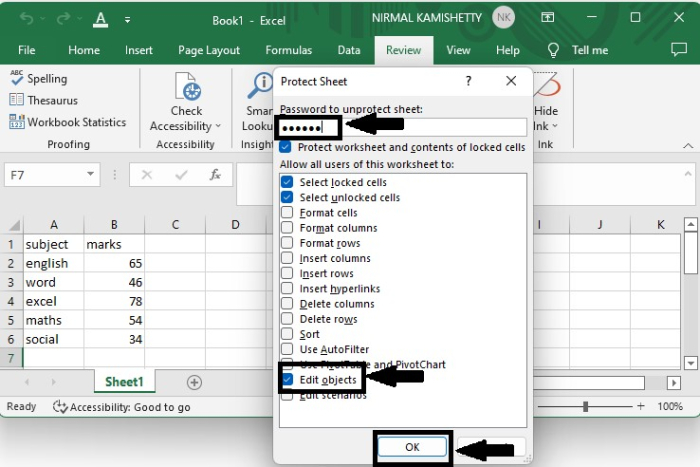Screen dimensions: 700x467
Task: Select the Sheet1 tab
Action: click(x=124, y=382)
